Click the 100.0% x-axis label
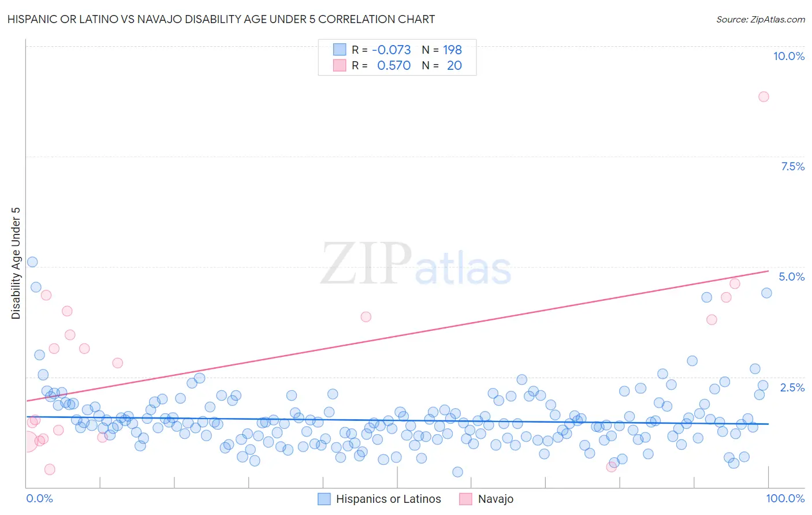The image size is (812, 515). coord(785,498)
